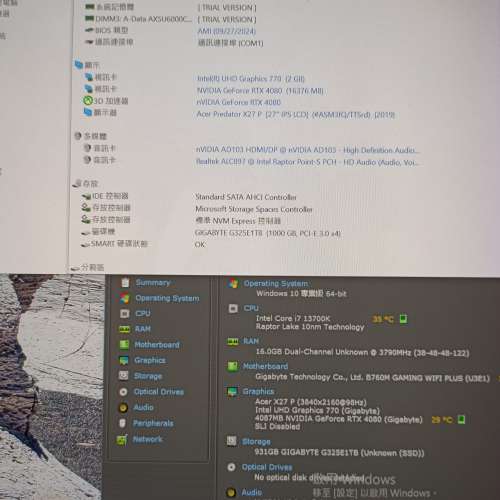Image resolution: width=500 pixels, height=500 pixels.
Task: Click 'Realtek ALC897' audio adapter link
Action: [307, 162]
